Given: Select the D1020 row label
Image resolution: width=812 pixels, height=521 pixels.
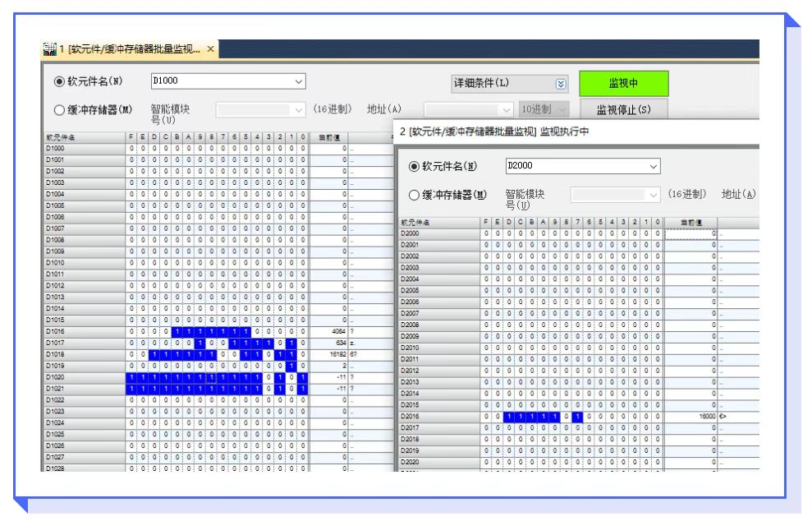Looking at the screenshot, I should [x=84, y=377].
